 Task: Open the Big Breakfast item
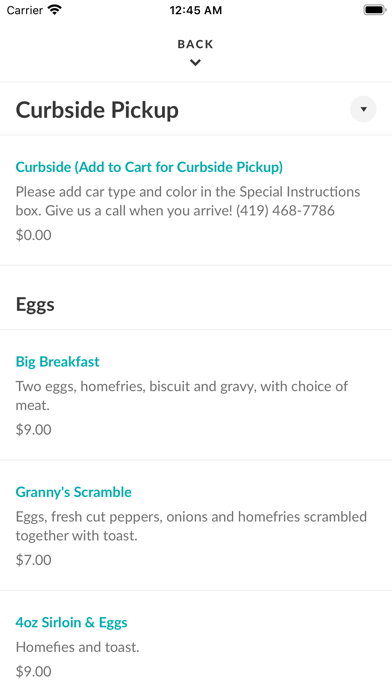pos(58,361)
